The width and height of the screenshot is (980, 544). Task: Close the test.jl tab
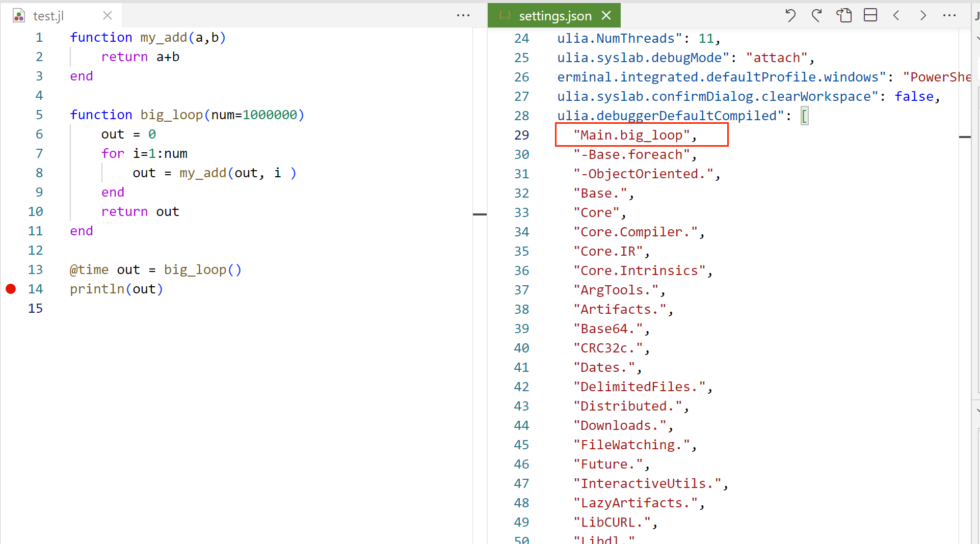[x=108, y=16]
